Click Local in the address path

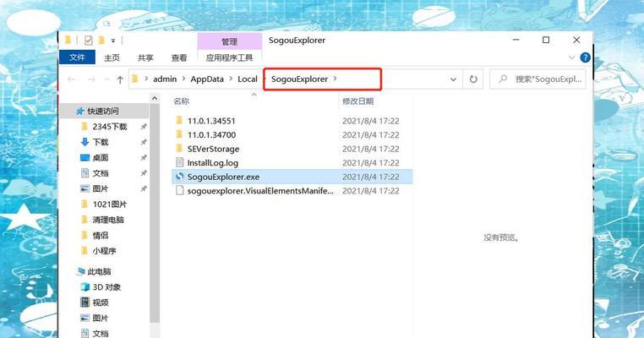coord(248,79)
